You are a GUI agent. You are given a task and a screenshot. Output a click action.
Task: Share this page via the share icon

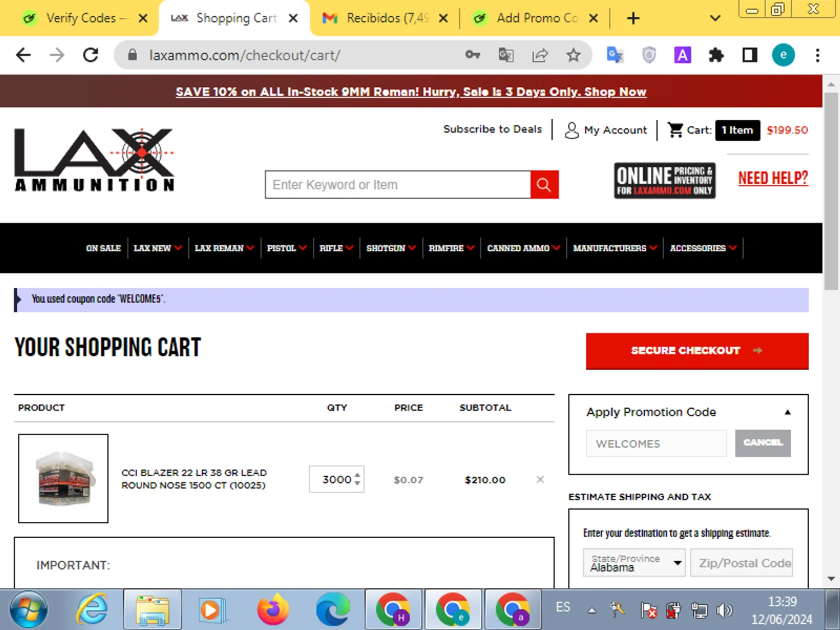540,55
